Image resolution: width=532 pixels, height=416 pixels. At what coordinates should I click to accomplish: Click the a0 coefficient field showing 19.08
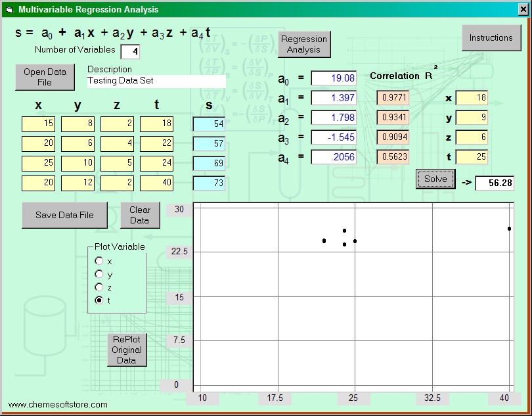[334, 78]
